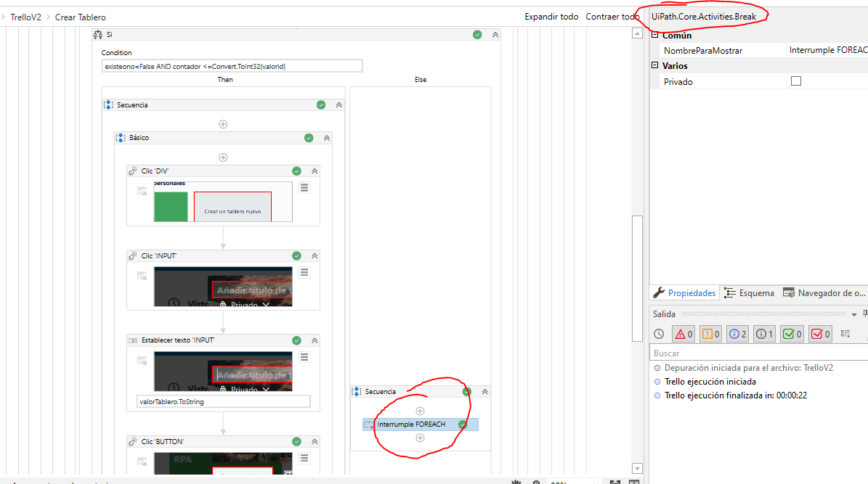Image resolution: width=868 pixels, height=484 pixels.
Task: Collapse the Si activity
Action: (495, 35)
